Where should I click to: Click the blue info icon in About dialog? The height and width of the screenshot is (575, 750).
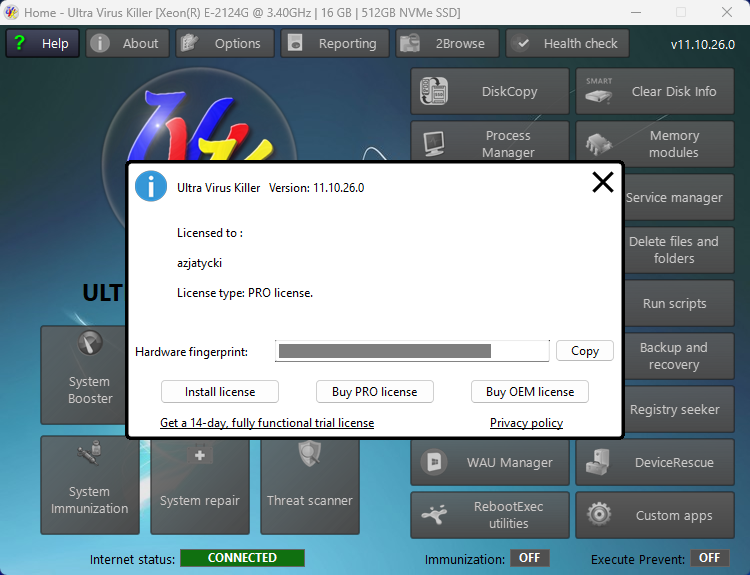point(151,186)
